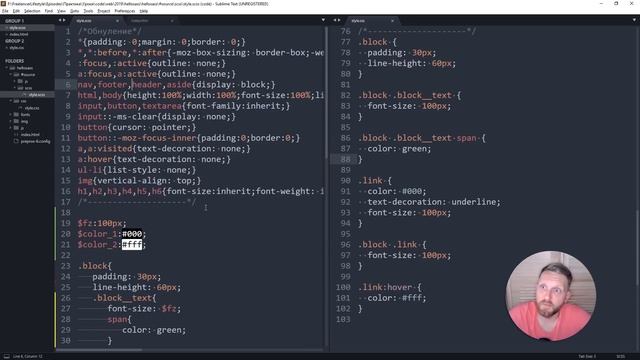
Task: Collapse the css folder
Action: [x=11, y=101]
